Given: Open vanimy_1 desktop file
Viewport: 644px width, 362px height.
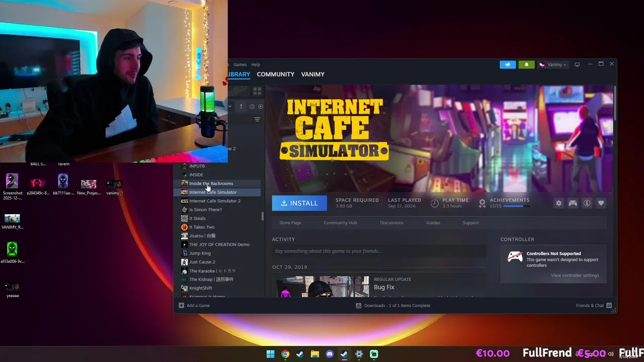Looking at the screenshot, I should tap(114, 188).
